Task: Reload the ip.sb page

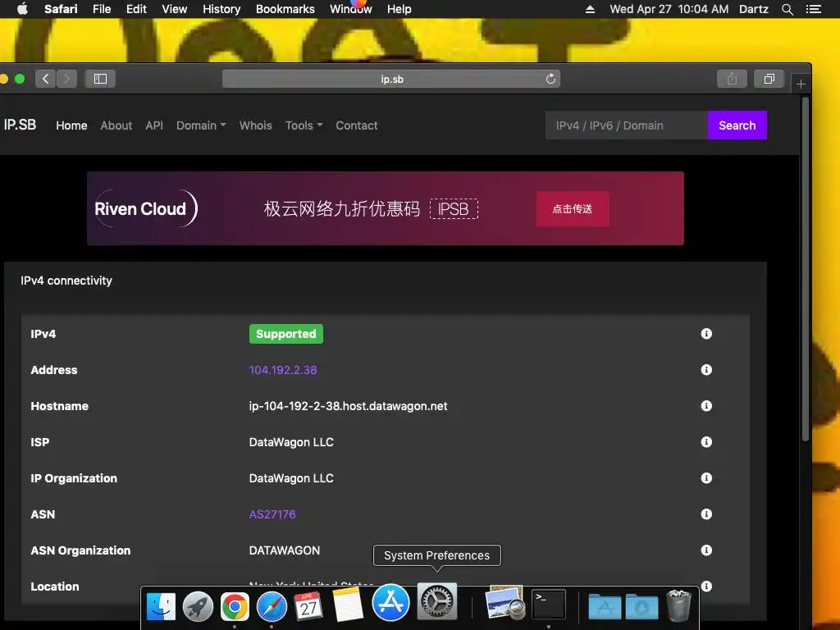Action: click(x=550, y=79)
